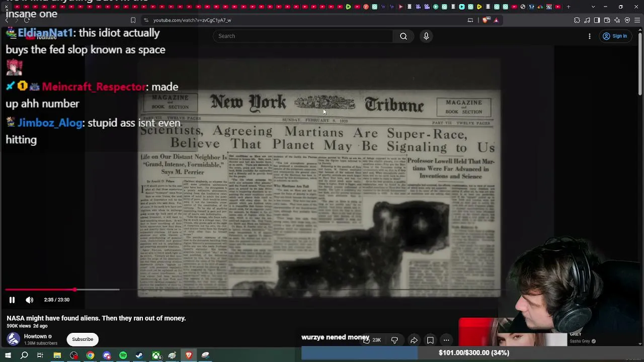This screenshot has height=362, width=644.
Task: Open the Brave hamburger main menu
Action: coord(637,20)
